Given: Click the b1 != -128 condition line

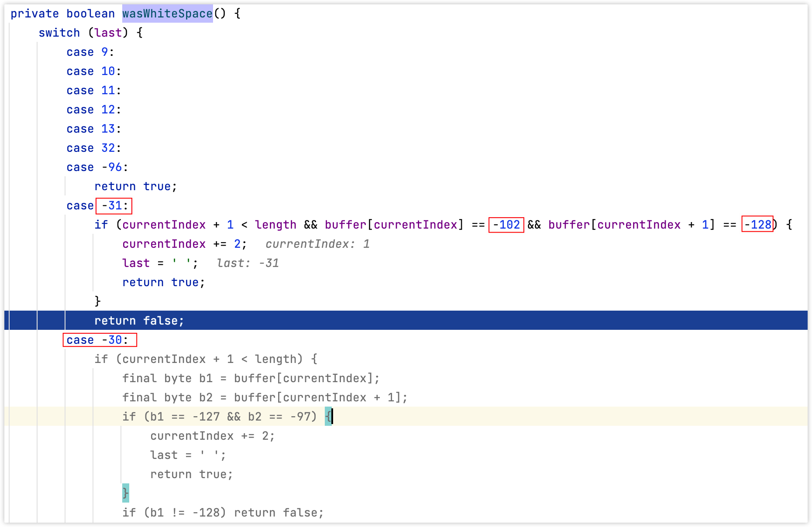Looking at the screenshot, I should coord(223,513).
